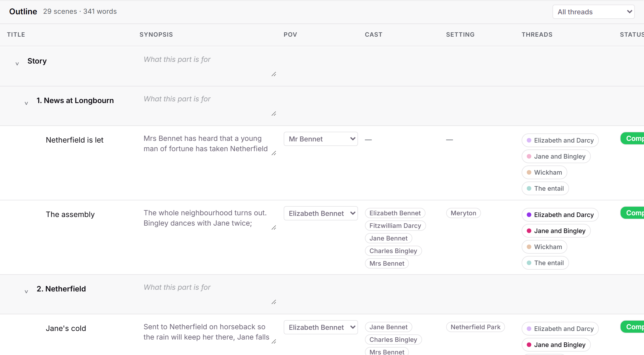Open the Netherfield is let scene title
The width and height of the screenshot is (644, 355).
[75, 140]
